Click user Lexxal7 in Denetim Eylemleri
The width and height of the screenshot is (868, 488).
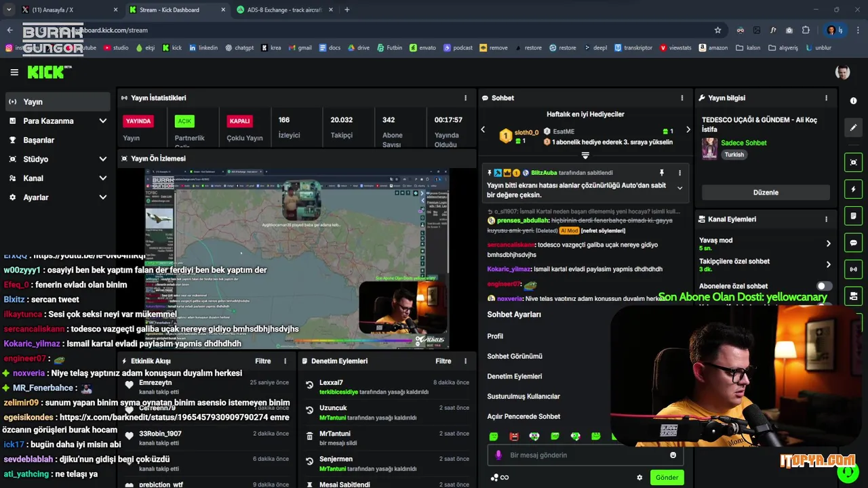tap(331, 383)
